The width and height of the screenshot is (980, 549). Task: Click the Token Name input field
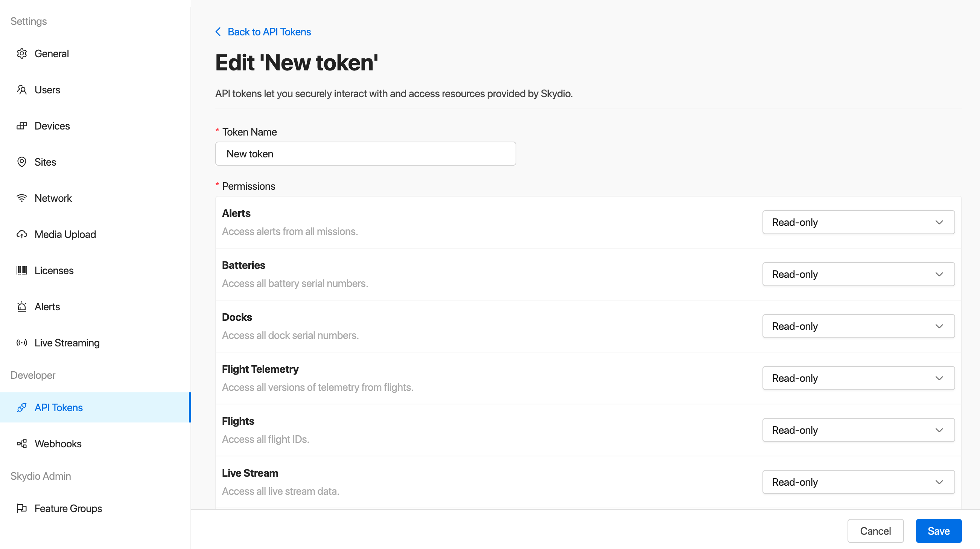click(x=365, y=154)
